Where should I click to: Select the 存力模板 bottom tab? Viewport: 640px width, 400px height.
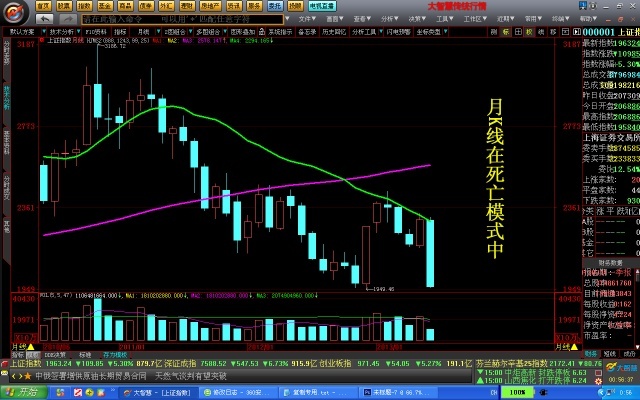tap(115, 355)
